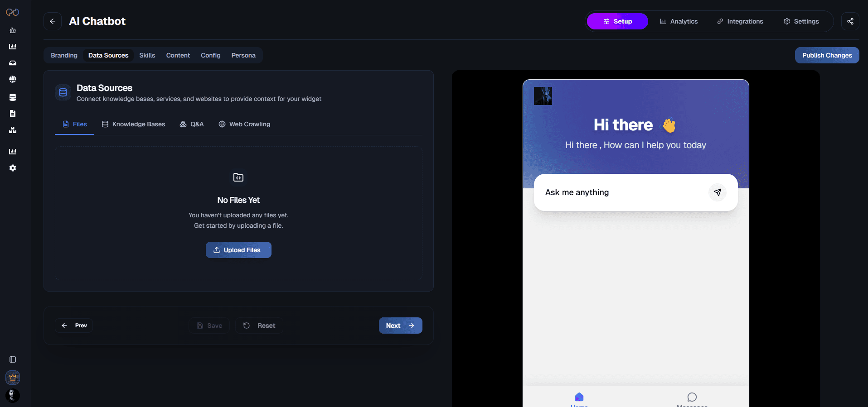Go to the previous step with Prev
Viewport: 868px width, 407px height.
(74, 326)
